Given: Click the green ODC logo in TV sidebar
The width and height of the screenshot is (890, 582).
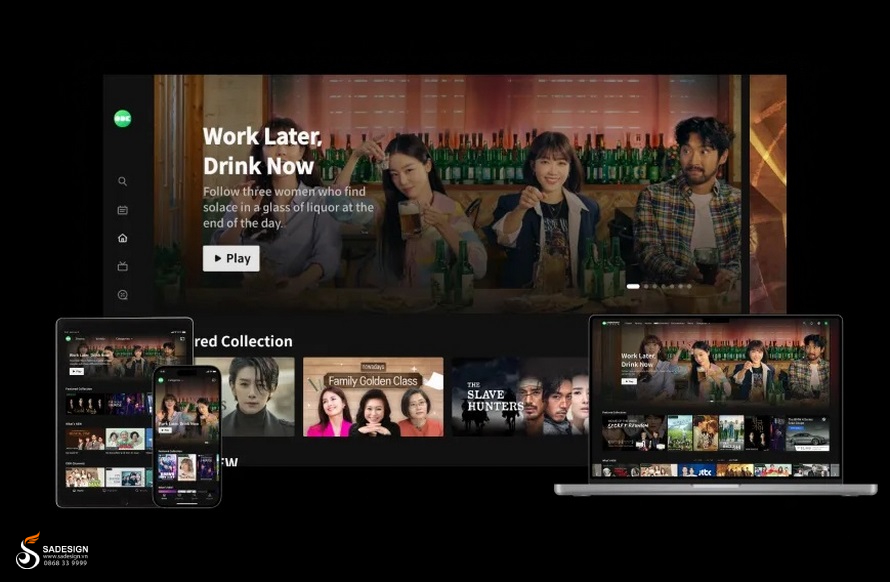Looking at the screenshot, I should (123, 118).
